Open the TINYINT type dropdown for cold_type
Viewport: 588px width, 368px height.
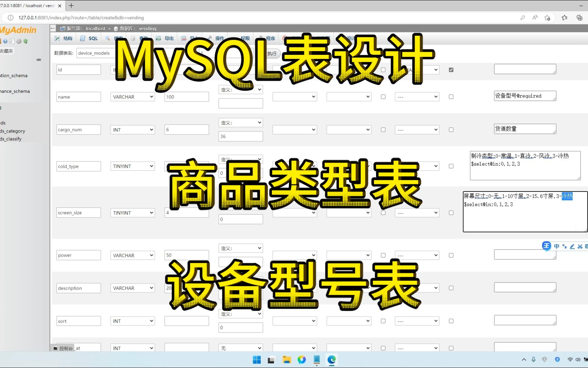click(x=133, y=166)
